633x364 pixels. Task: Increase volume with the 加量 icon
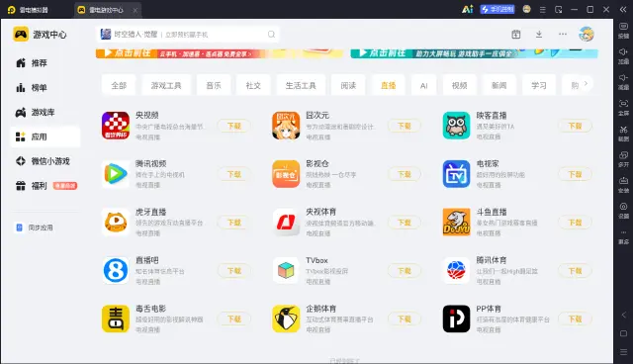click(x=623, y=55)
